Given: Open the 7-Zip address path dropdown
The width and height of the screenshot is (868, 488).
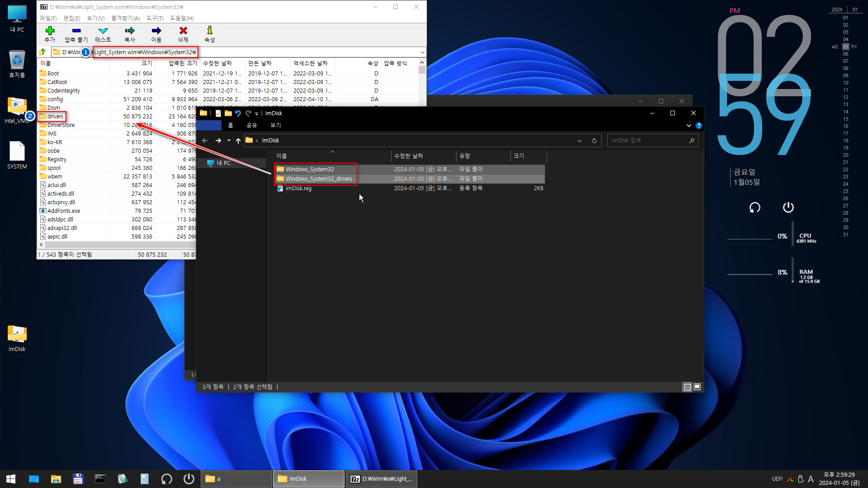Looking at the screenshot, I should 422,52.
